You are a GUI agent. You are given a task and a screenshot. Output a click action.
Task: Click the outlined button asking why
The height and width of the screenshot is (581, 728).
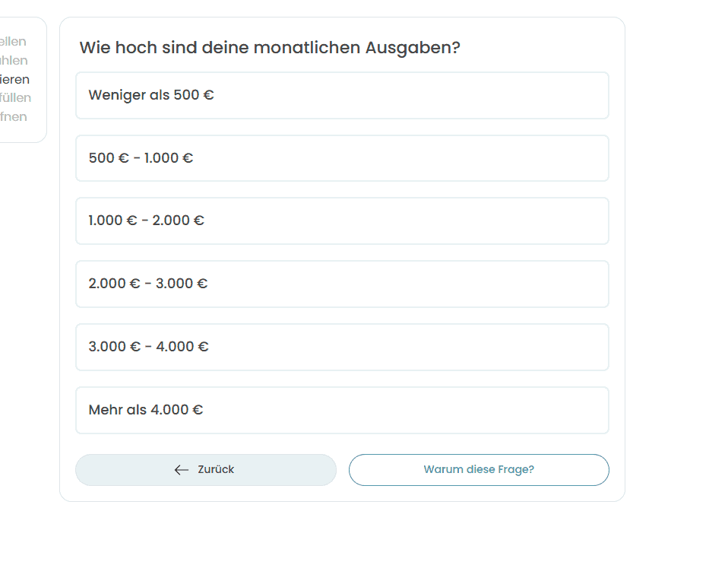point(479,470)
